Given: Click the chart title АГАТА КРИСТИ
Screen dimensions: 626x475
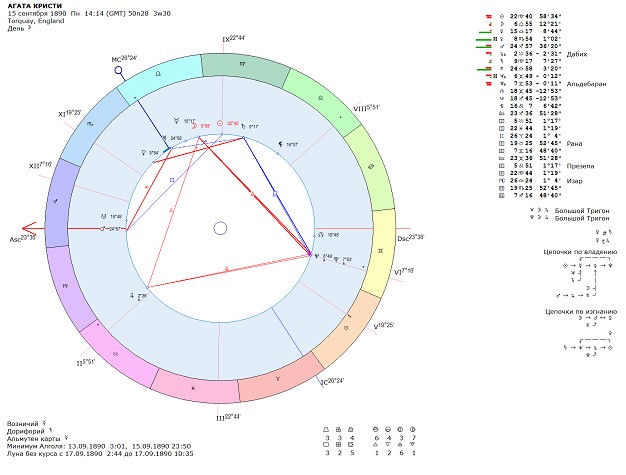Looking at the screenshot, I should tap(31, 6).
